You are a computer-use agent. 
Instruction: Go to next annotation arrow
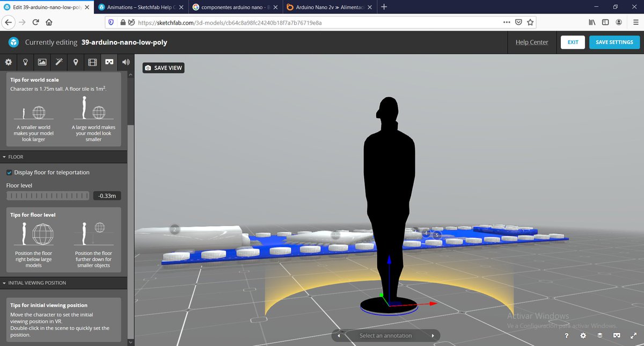pos(433,336)
